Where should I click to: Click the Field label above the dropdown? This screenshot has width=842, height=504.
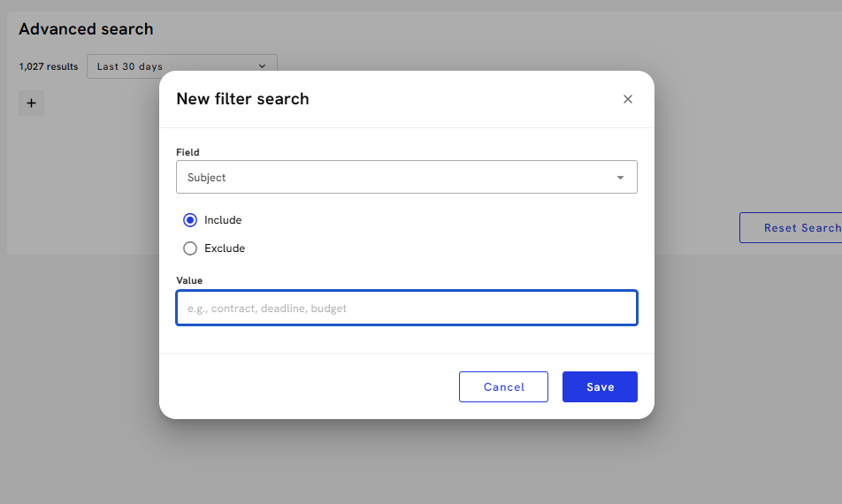coord(188,152)
